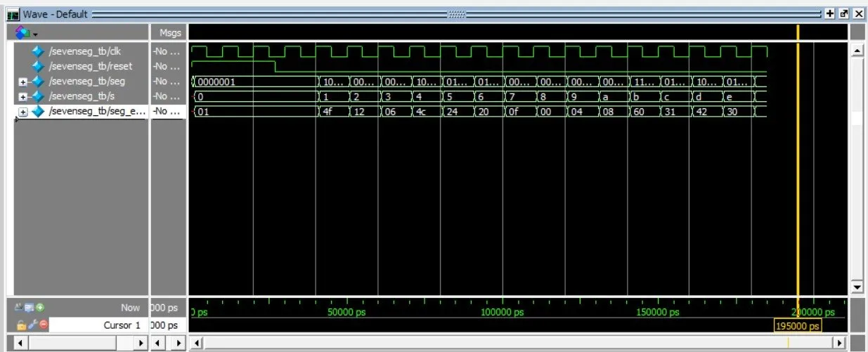Click the 31 value in seg_e waveform
Image resolution: width=868 pixels, height=352 pixels.
[x=669, y=112]
